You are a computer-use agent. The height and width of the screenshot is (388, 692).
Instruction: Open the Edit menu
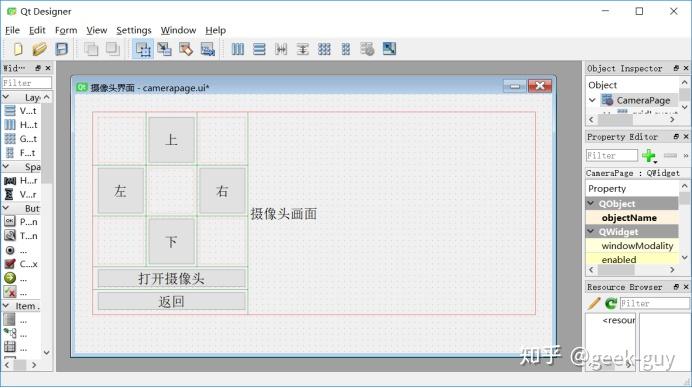coord(37,30)
